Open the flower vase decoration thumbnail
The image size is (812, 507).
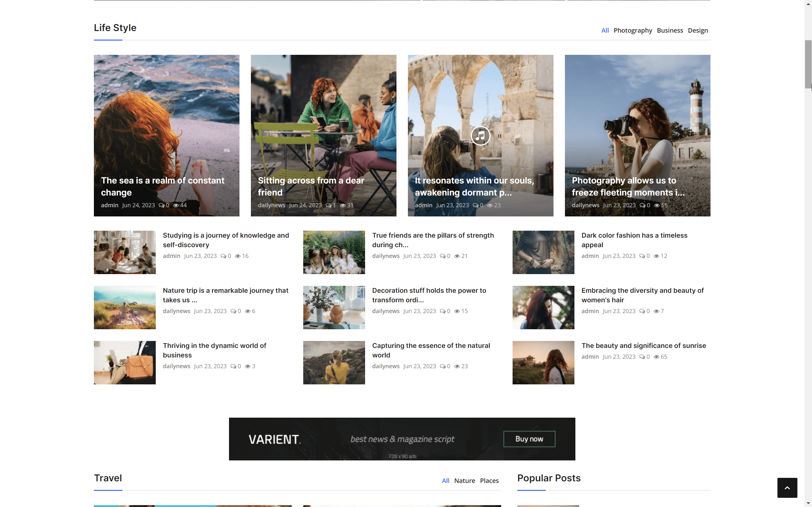pos(334,307)
